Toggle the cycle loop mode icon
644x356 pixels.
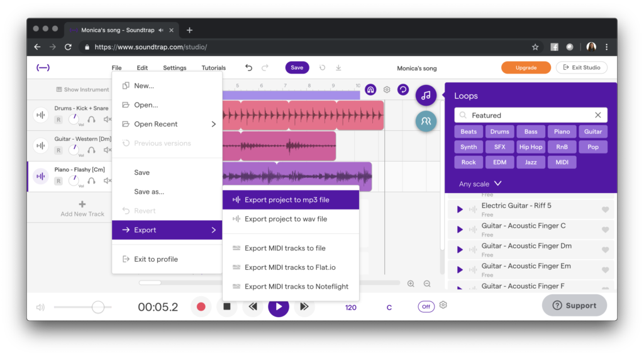[403, 89]
